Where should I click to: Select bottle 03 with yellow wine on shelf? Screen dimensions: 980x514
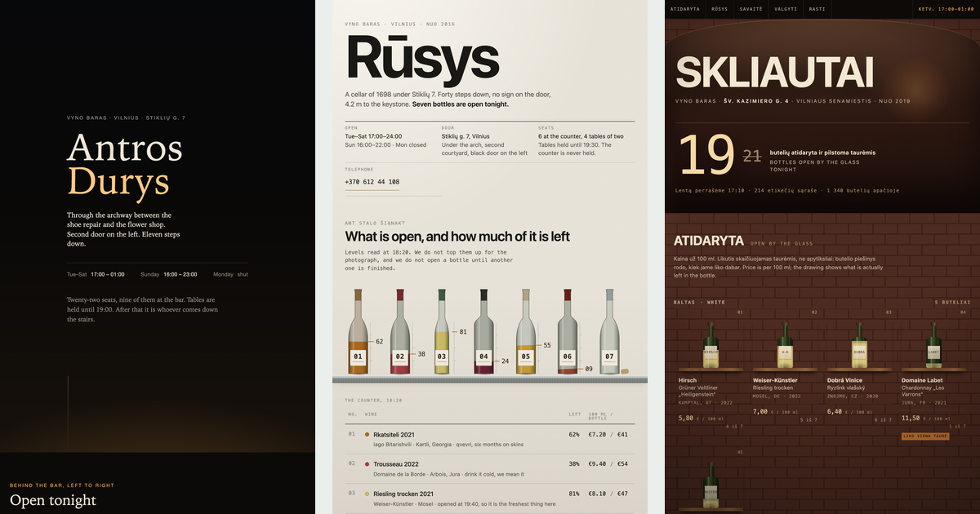coord(441,332)
